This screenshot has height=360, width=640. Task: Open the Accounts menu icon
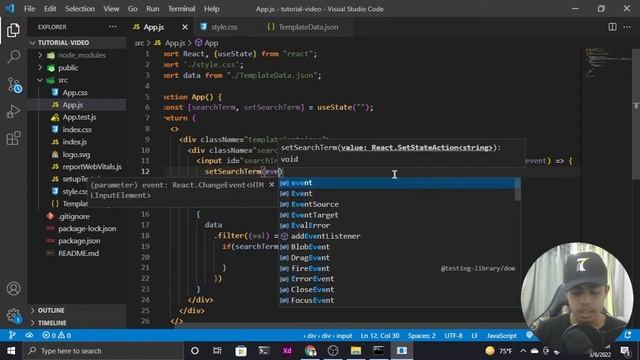coord(13,289)
